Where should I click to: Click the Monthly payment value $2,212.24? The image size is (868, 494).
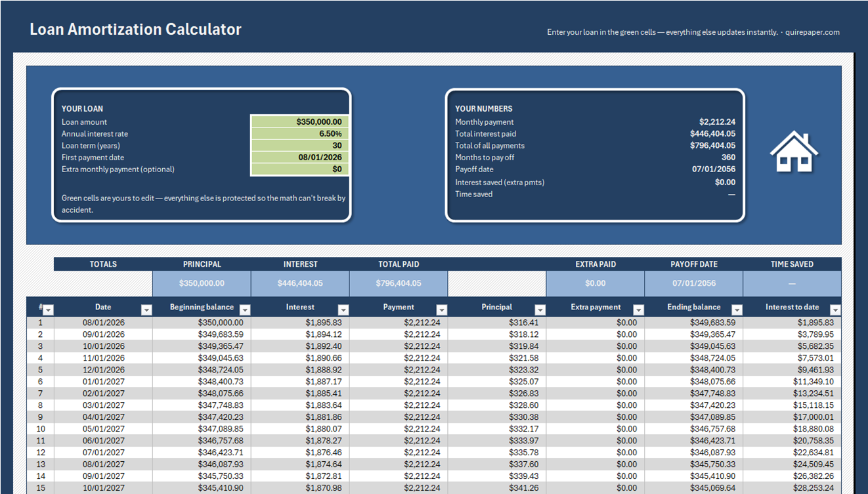point(717,122)
